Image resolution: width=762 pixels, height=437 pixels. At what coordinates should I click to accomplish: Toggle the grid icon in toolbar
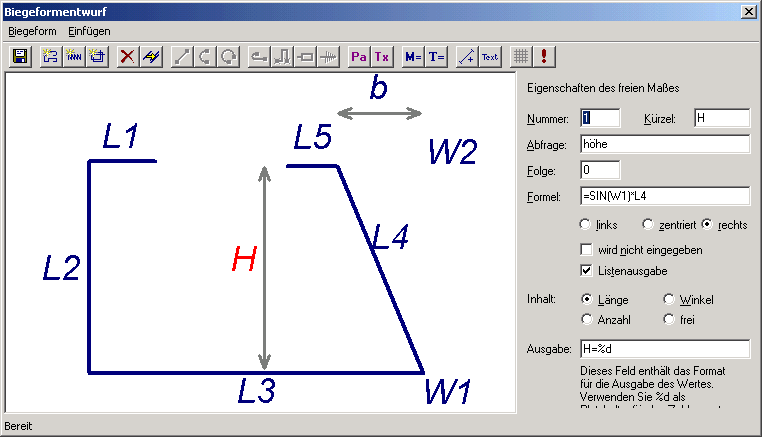(520, 57)
